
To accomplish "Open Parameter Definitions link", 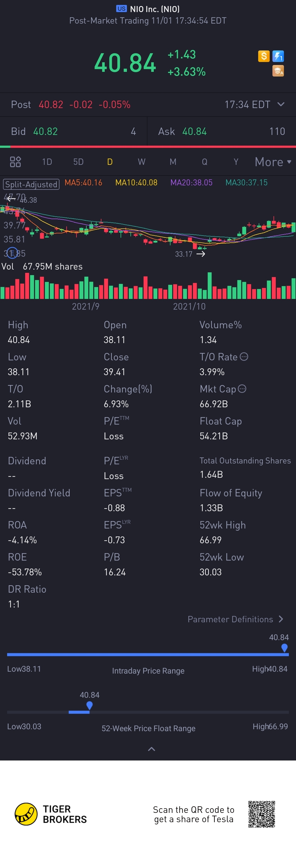I will pyautogui.click(x=235, y=619).
